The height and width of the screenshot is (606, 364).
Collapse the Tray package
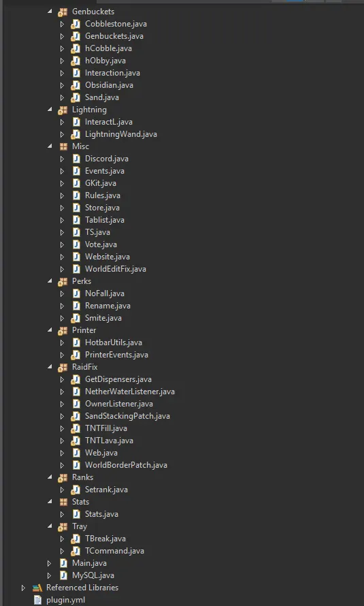pyautogui.click(x=50, y=526)
